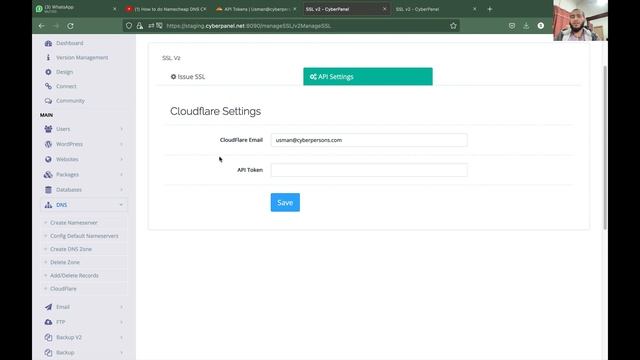The height and width of the screenshot is (360, 640).
Task: Go forward with the browser forward arrow
Action: click(x=56, y=26)
